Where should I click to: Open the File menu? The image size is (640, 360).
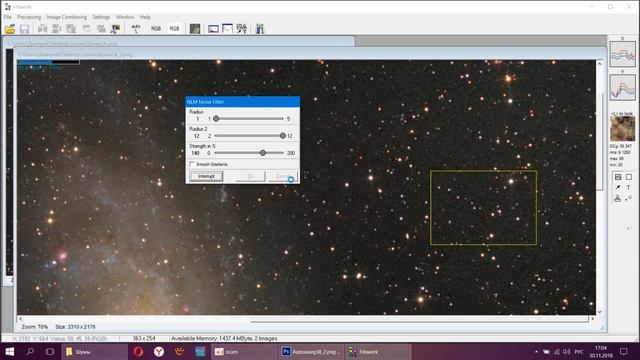(7, 17)
